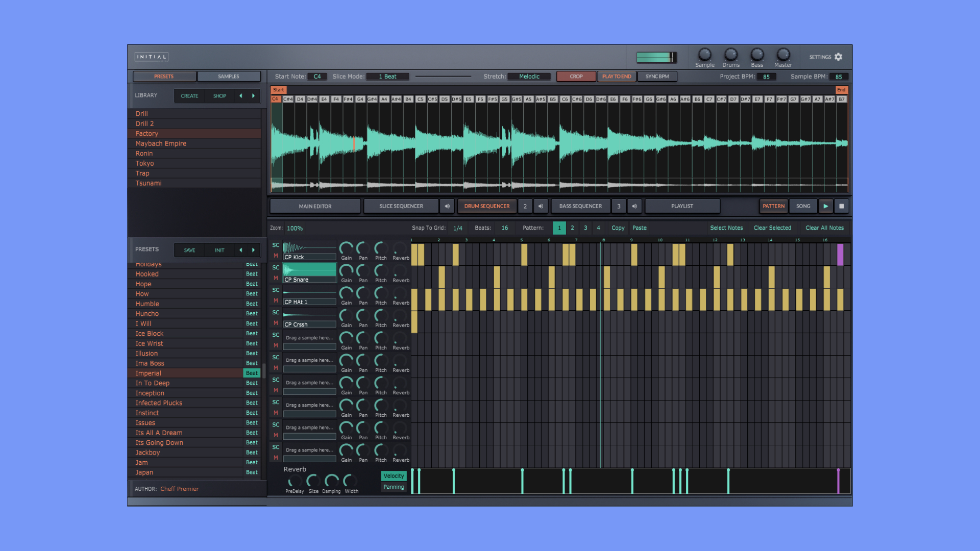Select pattern number 3

click(x=585, y=228)
